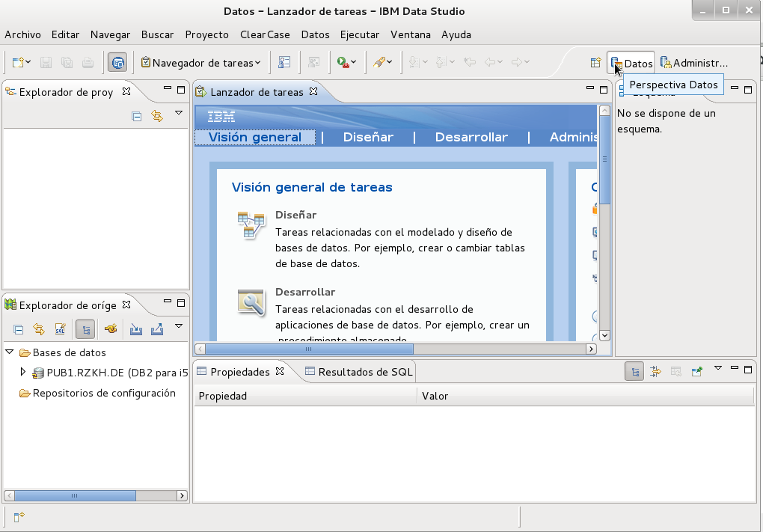Switch to the Datos perspective
Screen dimensions: 763x532
click(631, 64)
